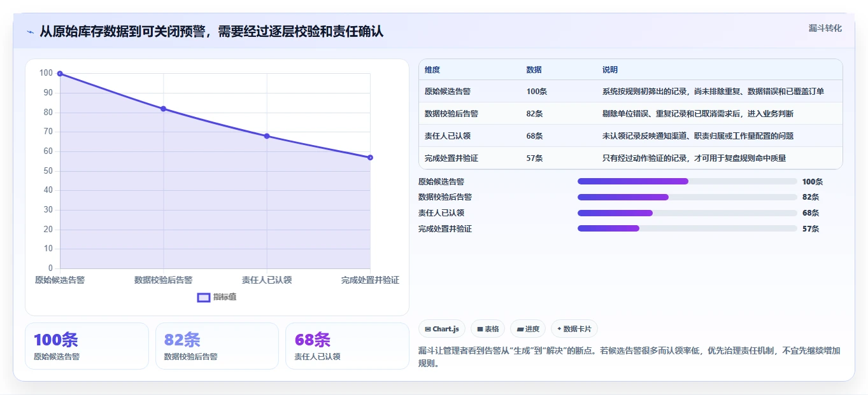Click the footer note starting 漏斗让管理者看到
The height and width of the screenshot is (395, 868).
pyautogui.click(x=630, y=357)
